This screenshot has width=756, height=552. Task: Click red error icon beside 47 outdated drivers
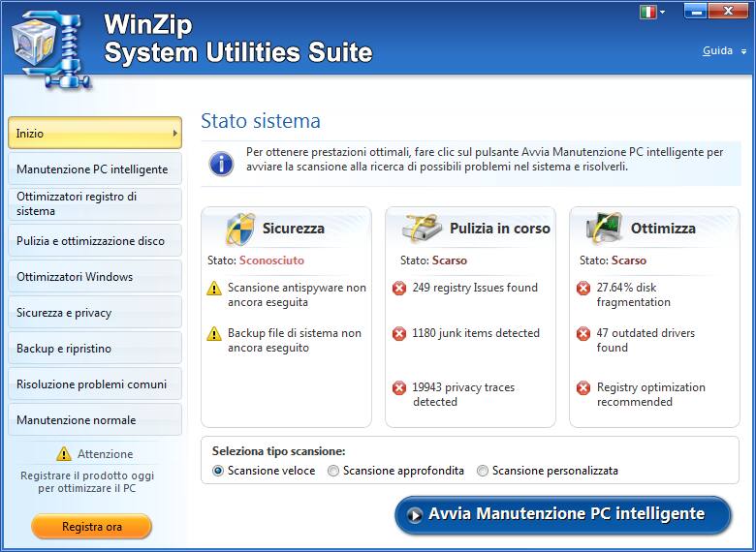click(x=583, y=334)
